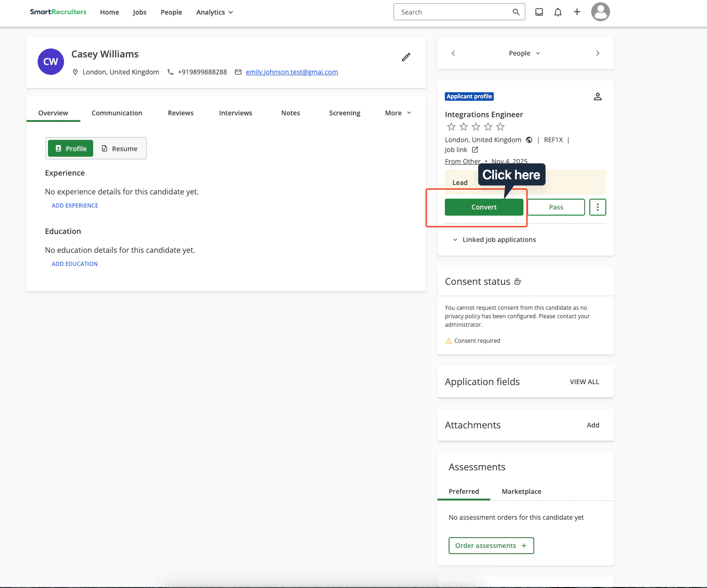Open the People menu in navbar
The height and width of the screenshot is (588, 707).
tap(171, 12)
